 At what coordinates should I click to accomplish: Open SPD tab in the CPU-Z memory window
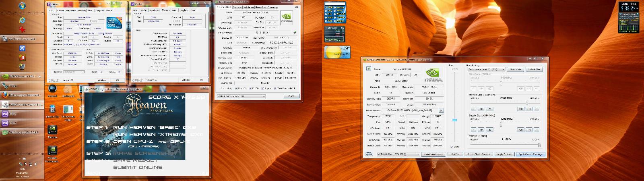point(174,10)
